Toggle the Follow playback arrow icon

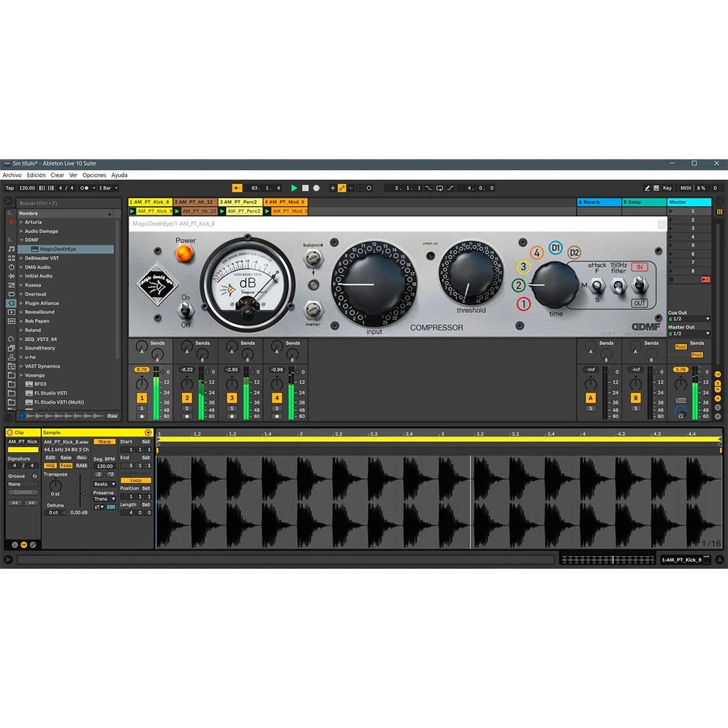[237, 188]
